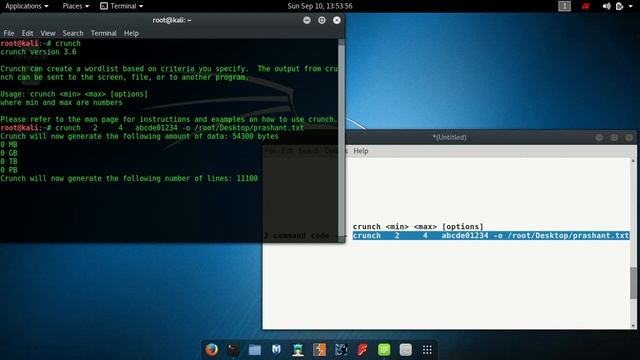Minimize the root@kali terminal window
This screenshot has height=360, width=640.
307,20
